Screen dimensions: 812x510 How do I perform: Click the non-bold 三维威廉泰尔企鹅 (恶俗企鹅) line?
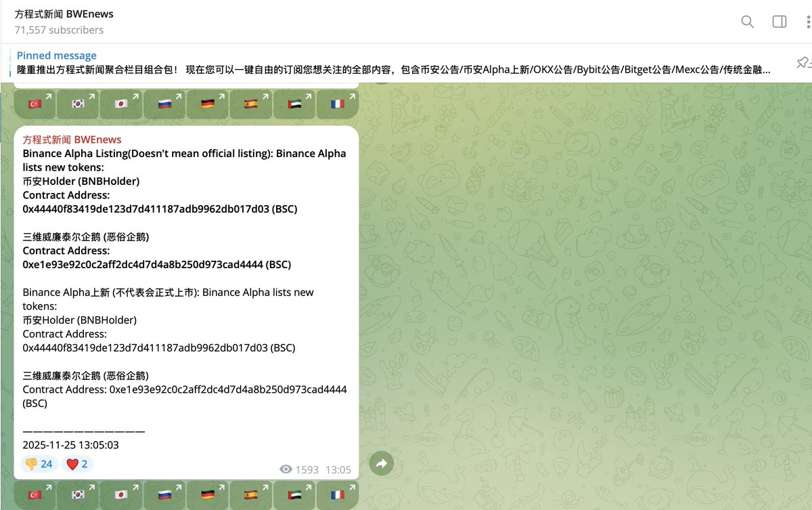(x=86, y=375)
